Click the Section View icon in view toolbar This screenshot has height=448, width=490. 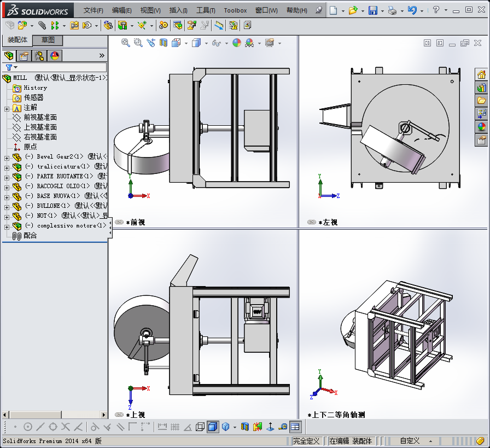(x=164, y=43)
